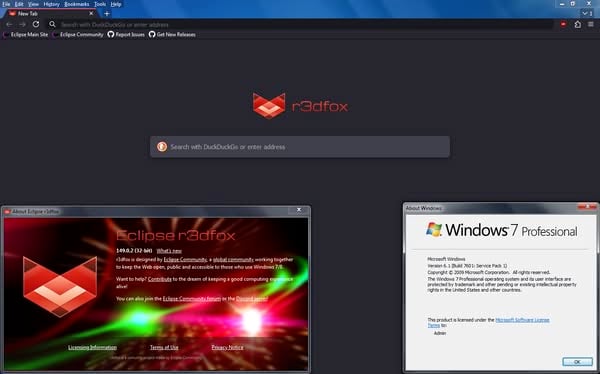Open the Extensions puzzle icon
Viewport: 600px width, 374px height.
tap(577, 24)
